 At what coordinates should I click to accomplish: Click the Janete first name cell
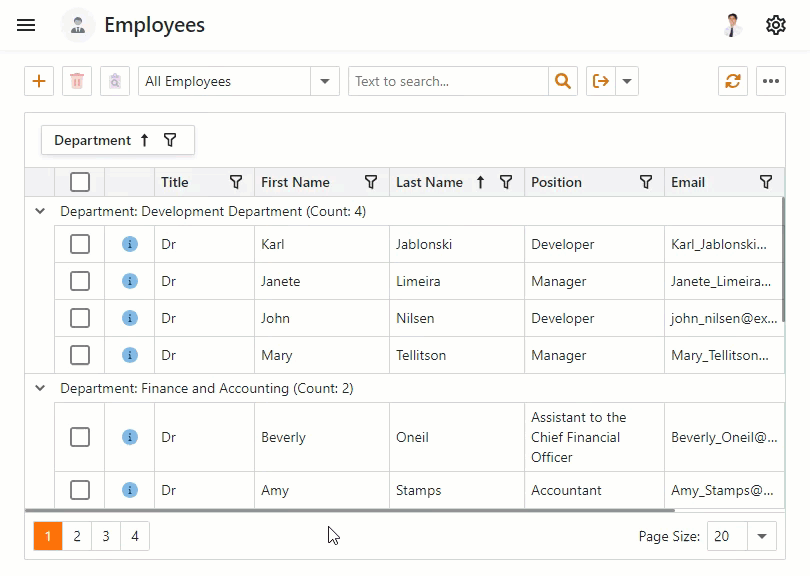click(x=321, y=281)
